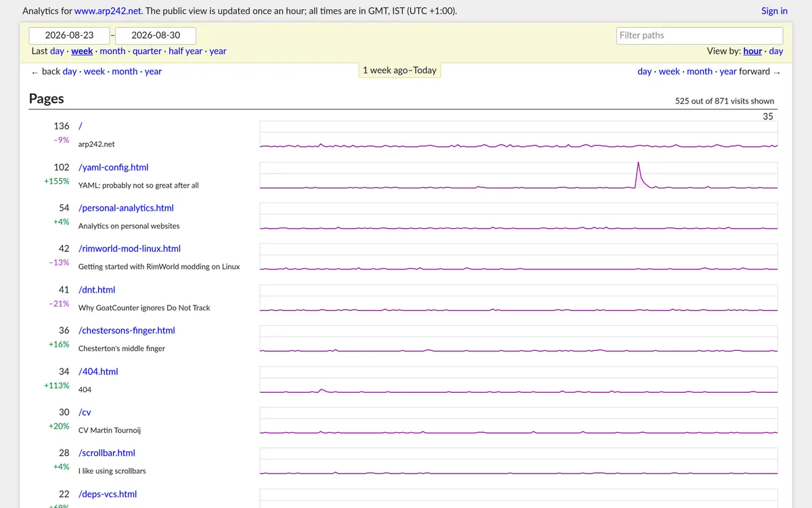Switch View by to hour

coord(752,51)
